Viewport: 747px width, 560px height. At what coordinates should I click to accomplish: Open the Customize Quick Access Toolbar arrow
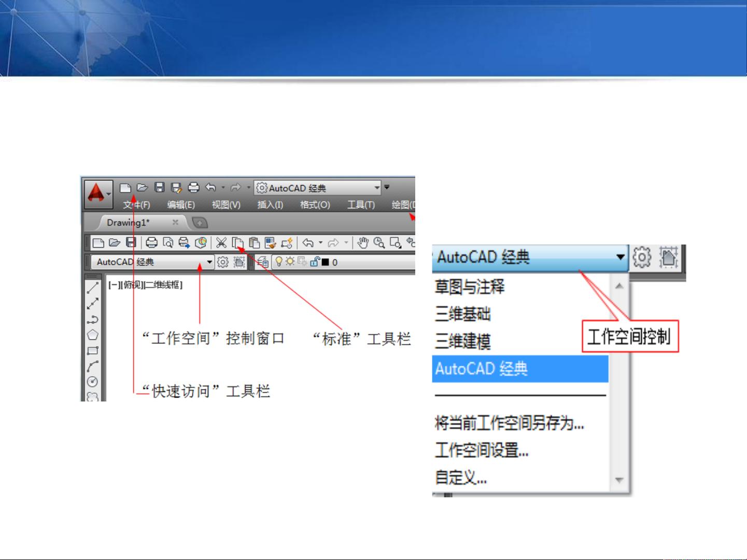pos(387,187)
